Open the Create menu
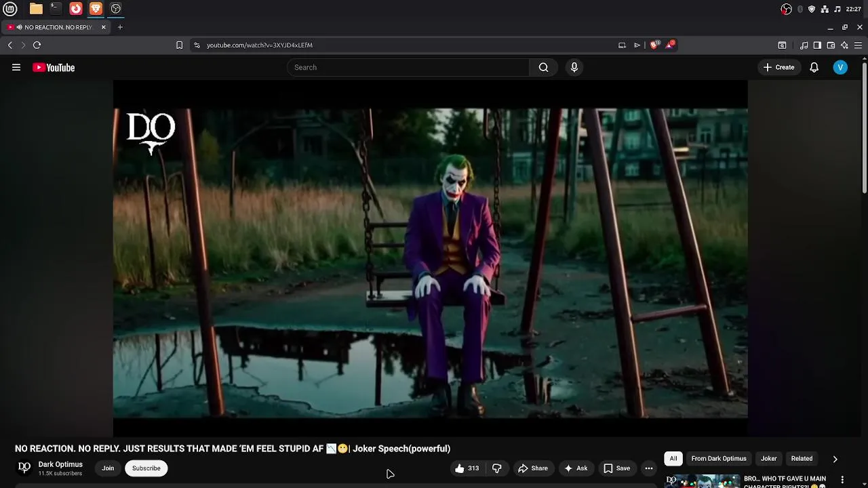Screen dimensions: 868x488 coord(778,67)
